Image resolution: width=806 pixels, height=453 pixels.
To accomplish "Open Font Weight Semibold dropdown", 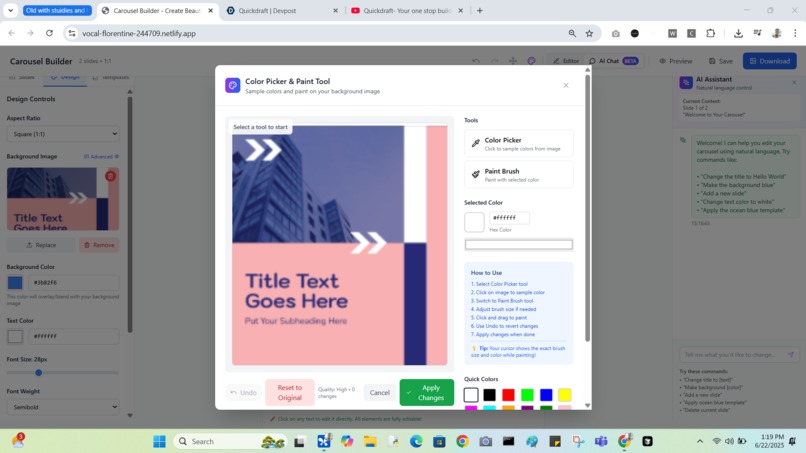I will point(63,407).
